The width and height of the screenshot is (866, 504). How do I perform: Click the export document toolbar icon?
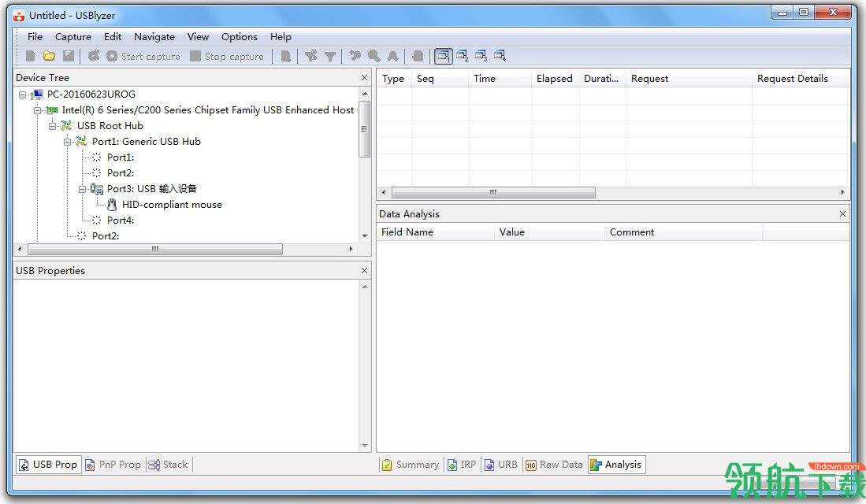tap(285, 56)
